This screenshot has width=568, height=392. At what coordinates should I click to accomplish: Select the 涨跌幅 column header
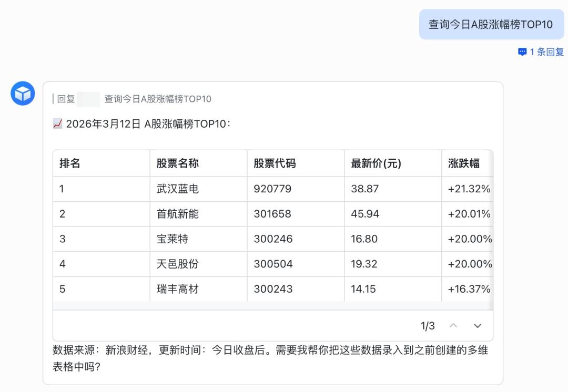[464, 163]
